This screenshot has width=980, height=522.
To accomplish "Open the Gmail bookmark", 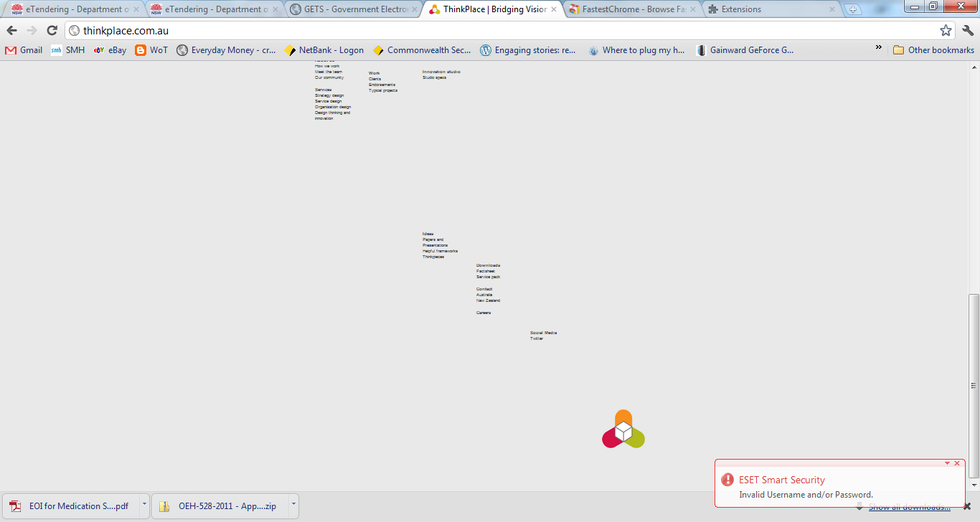I will point(24,50).
